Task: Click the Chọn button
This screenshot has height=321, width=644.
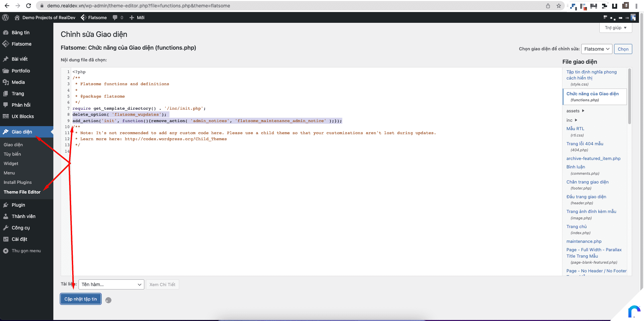Action: 623,49
